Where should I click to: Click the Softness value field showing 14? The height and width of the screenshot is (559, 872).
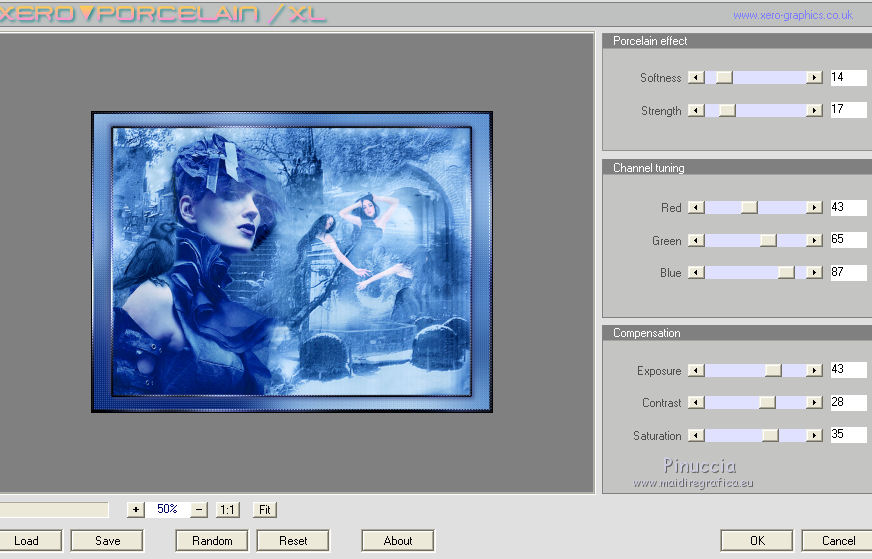[x=849, y=77]
